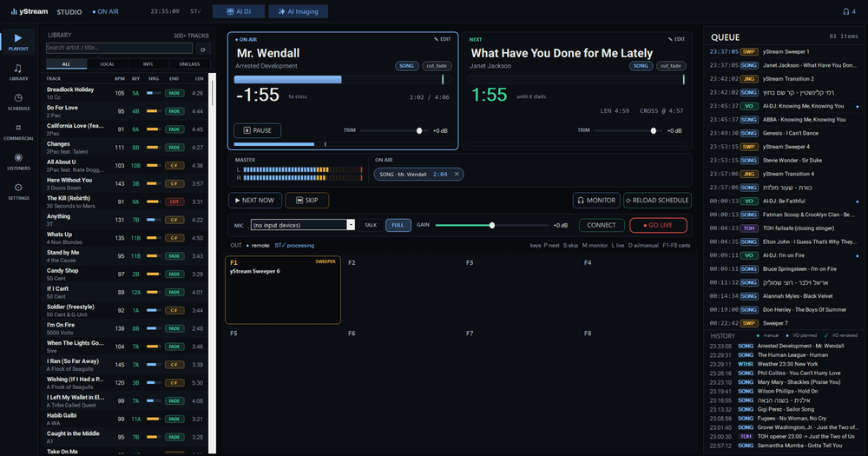This screenshot has width=868, height=456.
Task: Click the CONNECT mic button
Action: (x=602, y=226)
